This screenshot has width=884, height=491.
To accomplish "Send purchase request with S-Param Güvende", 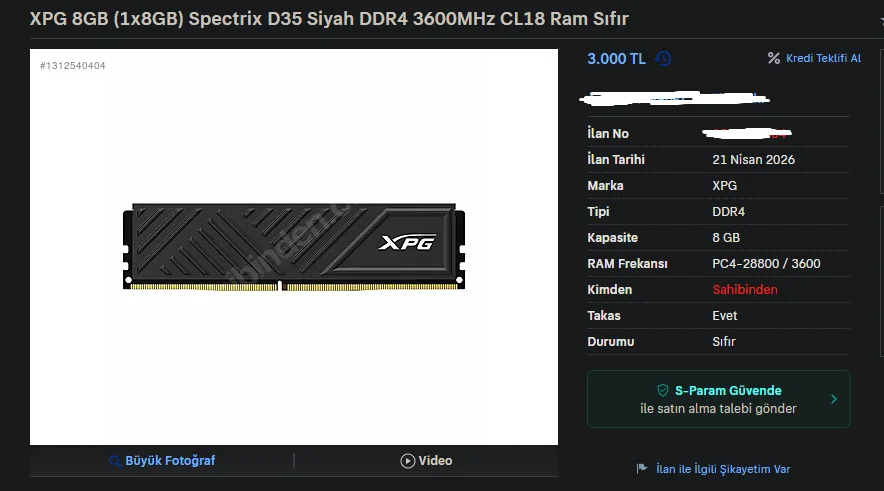I will tap(719, 399).
